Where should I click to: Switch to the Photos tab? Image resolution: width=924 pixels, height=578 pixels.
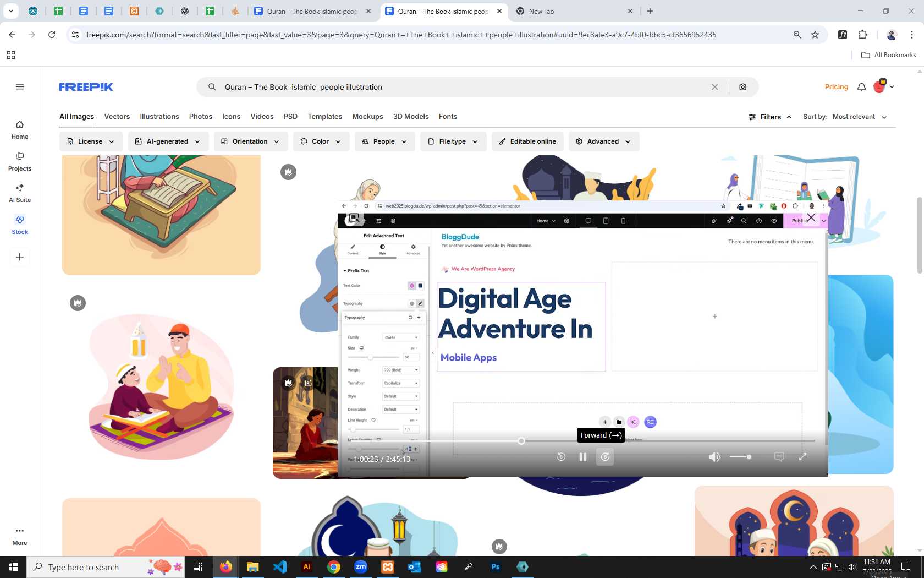coord(201,117)
